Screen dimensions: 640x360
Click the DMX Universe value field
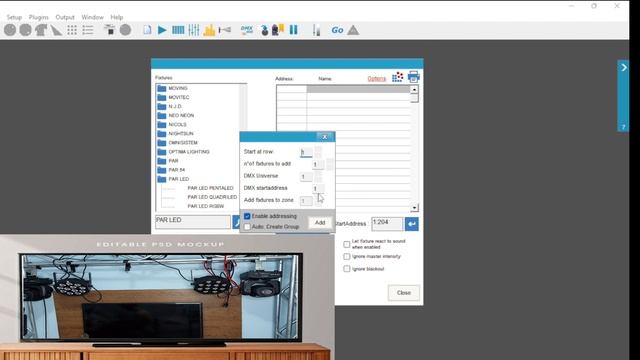click(306, 176)
